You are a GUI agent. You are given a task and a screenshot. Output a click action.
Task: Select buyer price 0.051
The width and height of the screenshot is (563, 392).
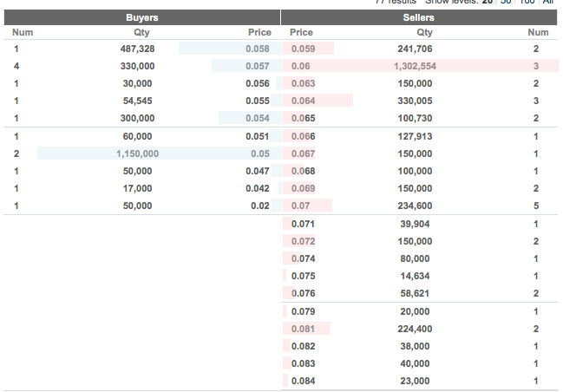click(258, 136)
